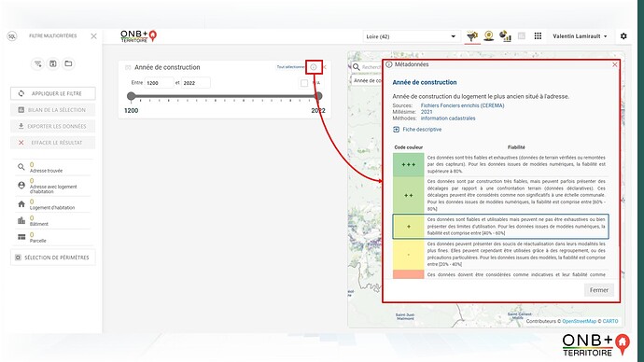Open the Valentin Lamirault user menu
The height and width of the screenshot is (362, 644).
(580, 36)
